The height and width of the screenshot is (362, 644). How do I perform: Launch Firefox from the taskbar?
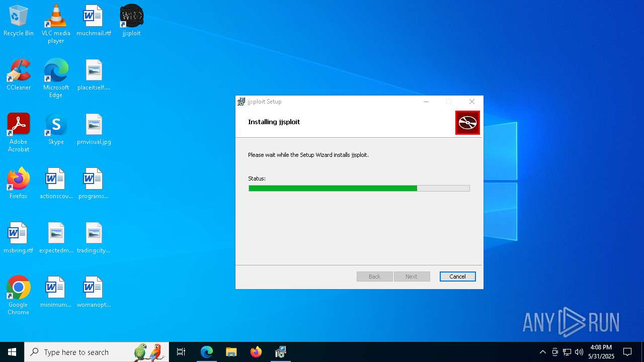256,352
